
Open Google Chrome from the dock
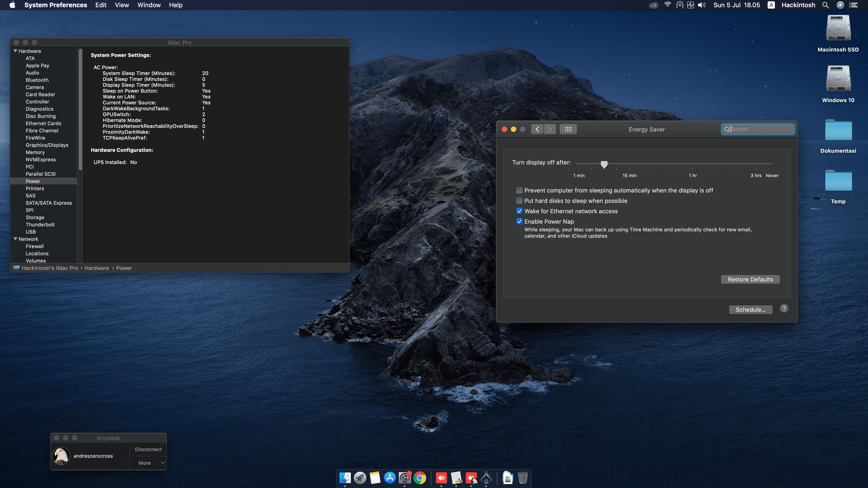pyautogui.click(x=420, y=478)
